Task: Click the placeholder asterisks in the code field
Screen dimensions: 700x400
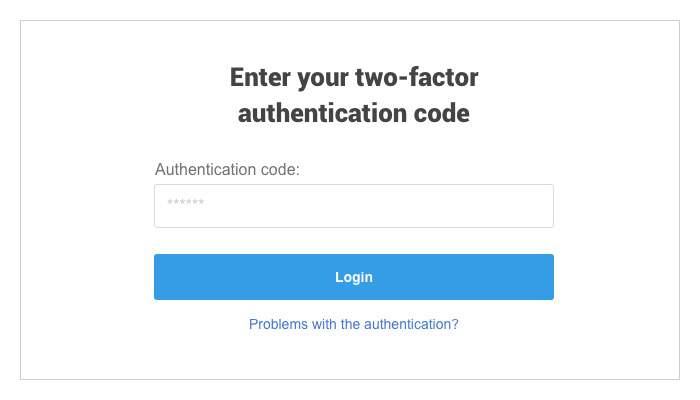Action: point(186,202)
